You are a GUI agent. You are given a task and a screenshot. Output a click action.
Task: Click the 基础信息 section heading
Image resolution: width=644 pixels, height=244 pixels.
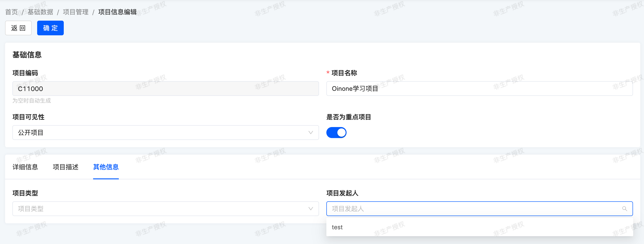(x=27, y=55)
